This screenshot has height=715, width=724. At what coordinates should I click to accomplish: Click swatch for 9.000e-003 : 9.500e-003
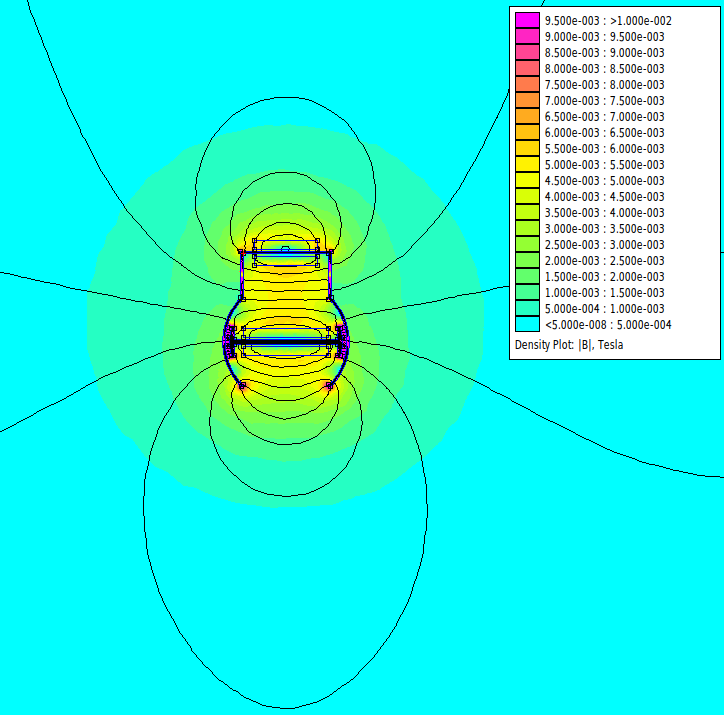pyautogui.click(x=527, y=36)
